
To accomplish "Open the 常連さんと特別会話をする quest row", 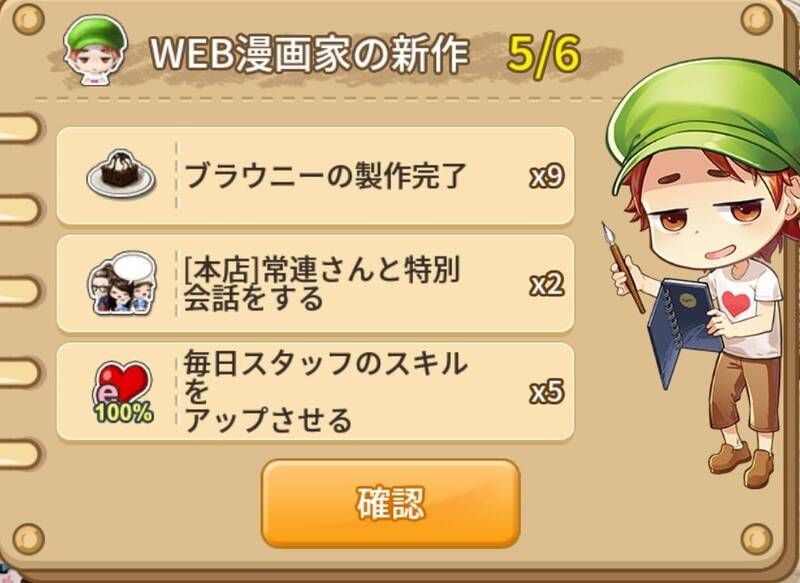I will tap(315, 284).
